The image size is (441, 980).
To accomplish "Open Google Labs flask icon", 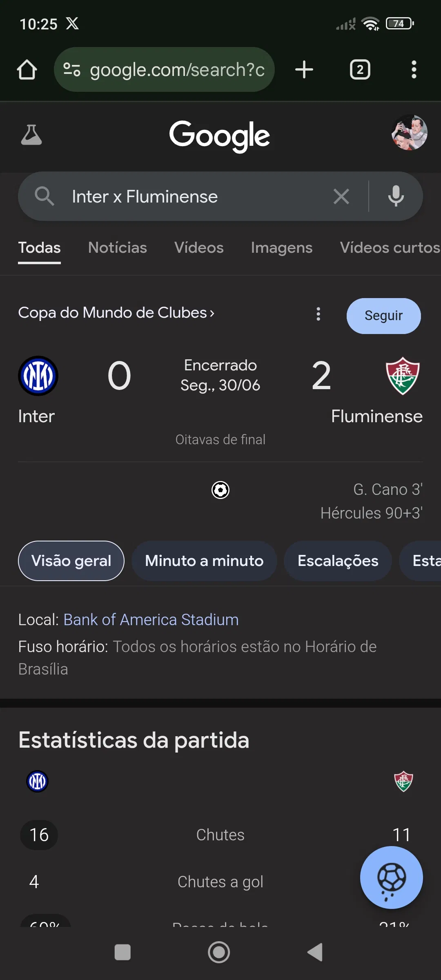I will tap(31, 135).
